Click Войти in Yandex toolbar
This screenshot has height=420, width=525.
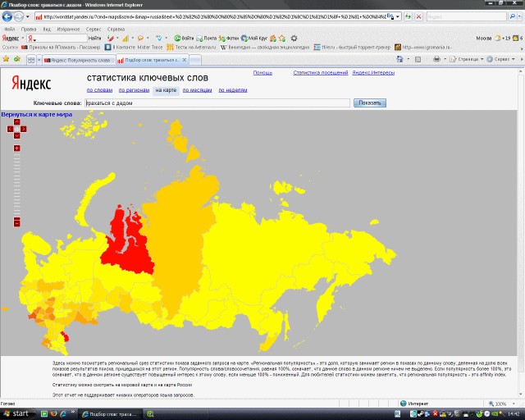184,39
